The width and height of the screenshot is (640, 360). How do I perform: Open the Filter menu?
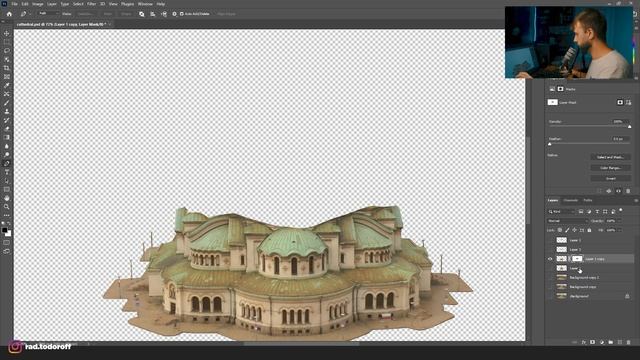click(91, 4)
